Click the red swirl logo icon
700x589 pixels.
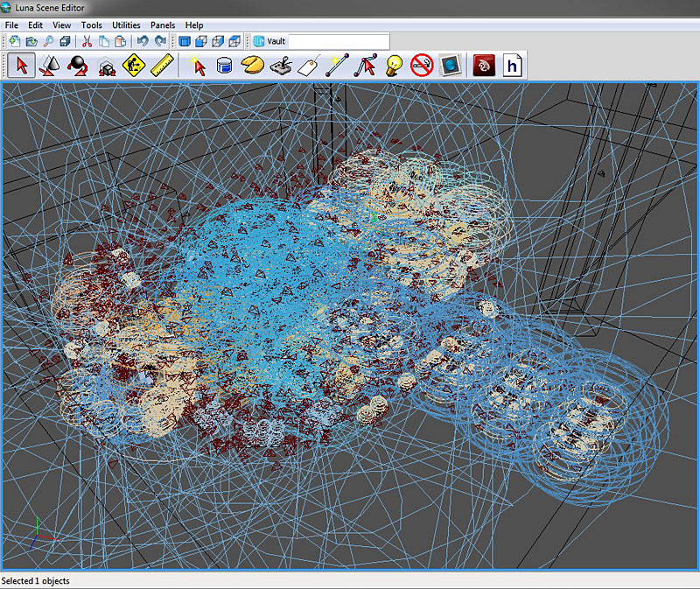click(x=484, y=66)
